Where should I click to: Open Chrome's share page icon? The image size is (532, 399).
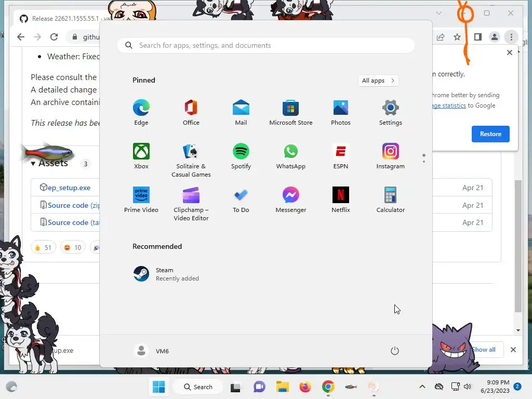coord(441,37)
